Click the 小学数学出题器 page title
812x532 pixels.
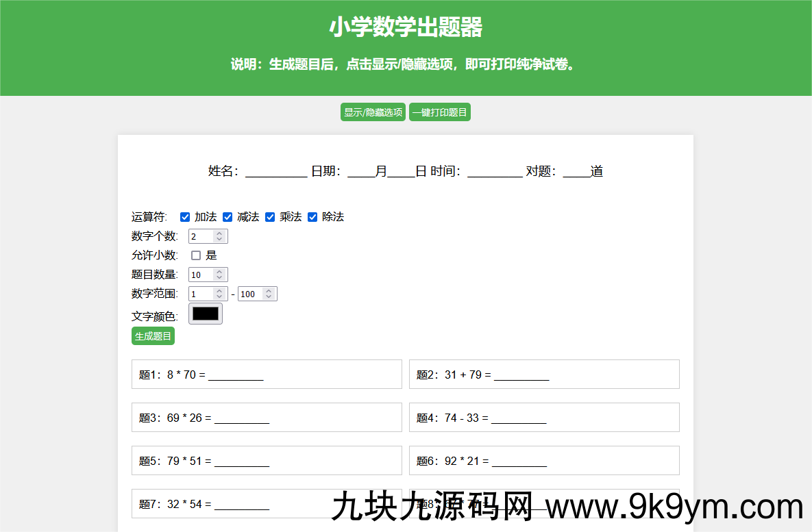406,27
